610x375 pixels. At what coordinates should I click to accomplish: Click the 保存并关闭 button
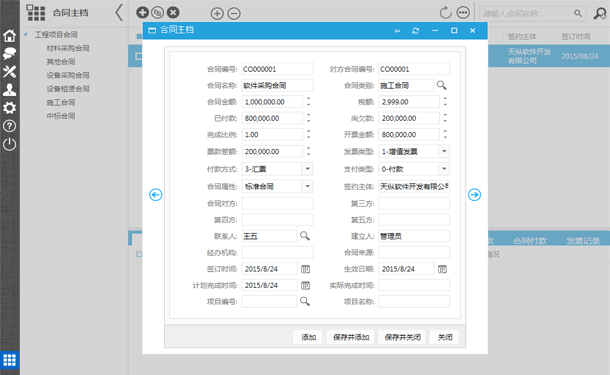[x=402, y=337]
